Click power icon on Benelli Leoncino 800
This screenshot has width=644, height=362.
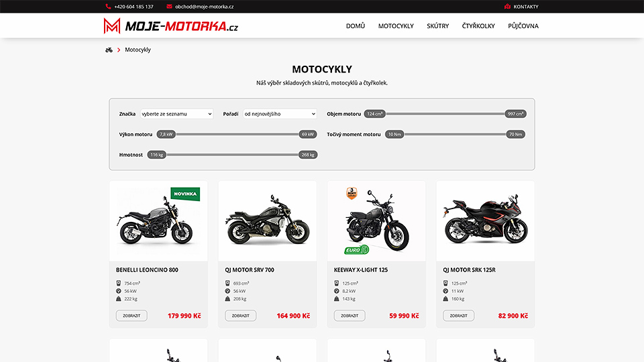(x=119, y=291)
